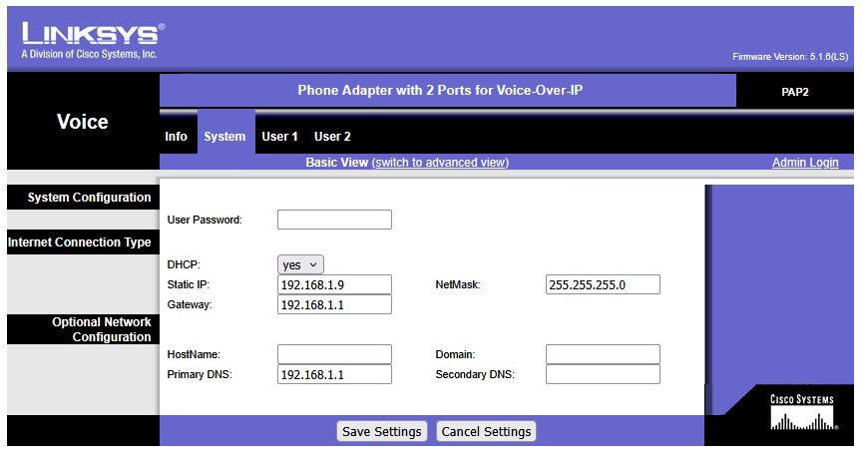
Task: Focus the User Password field
Action: coord(334,220)
